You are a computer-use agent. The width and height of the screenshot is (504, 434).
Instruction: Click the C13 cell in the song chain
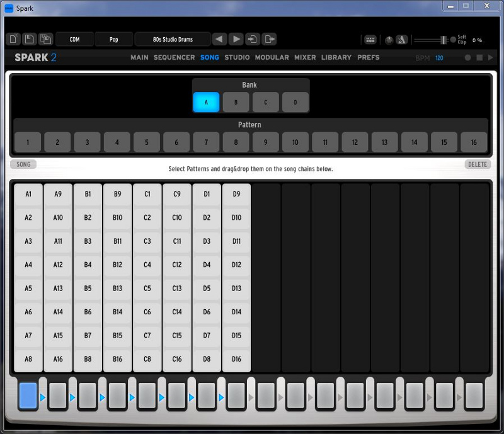[177, 288]
